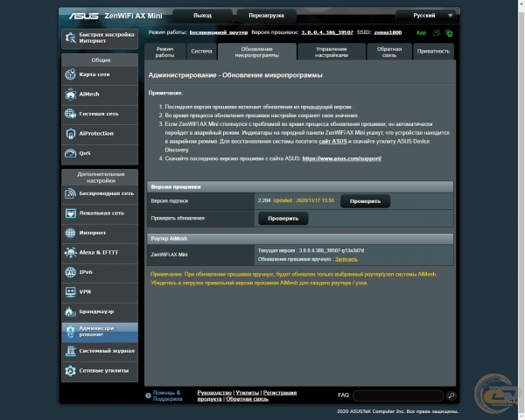This screenshot has height=420, width=525.
Task: Click the Перезагрузка reboot button
Action: point(266,16)
